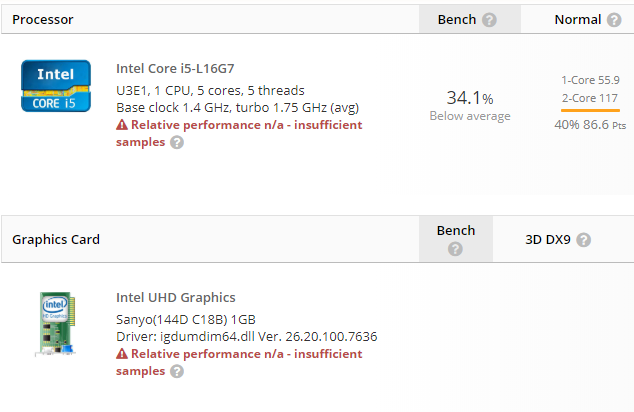Select the Normal column header
Screen dimensions: 634x412
click(578, 20)
